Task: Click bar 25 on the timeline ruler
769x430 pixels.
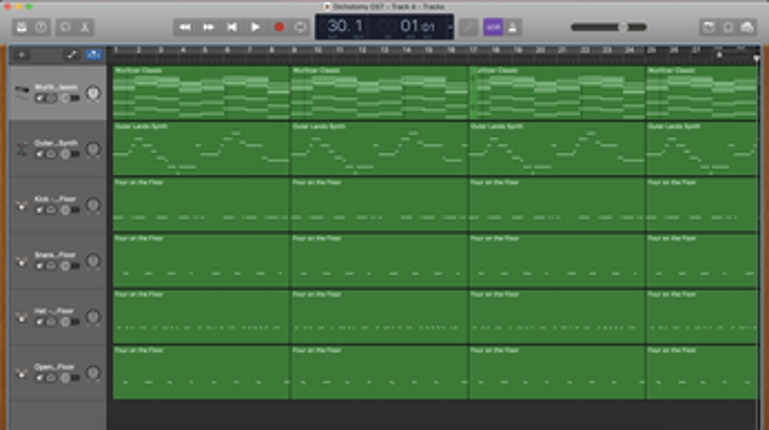Action: [x=651, y=50]
